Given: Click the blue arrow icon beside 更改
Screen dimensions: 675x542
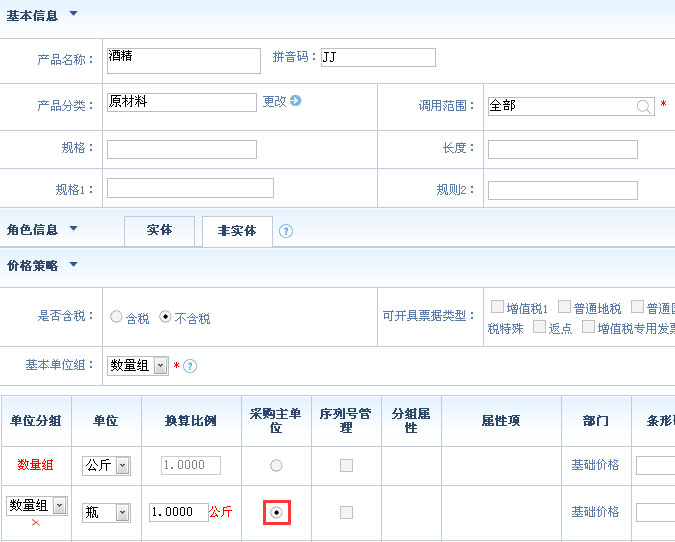Looking at the screenshot, I should pos(296,101).
